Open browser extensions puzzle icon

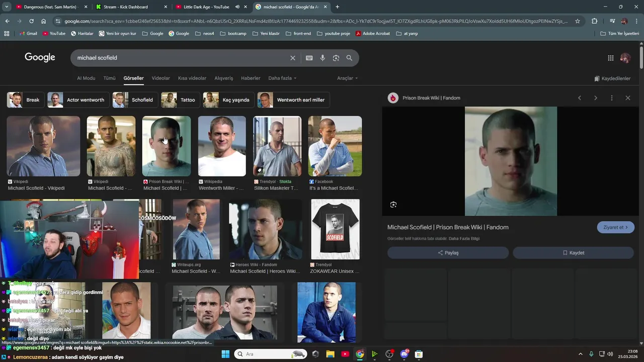click(x=595, y=21)
